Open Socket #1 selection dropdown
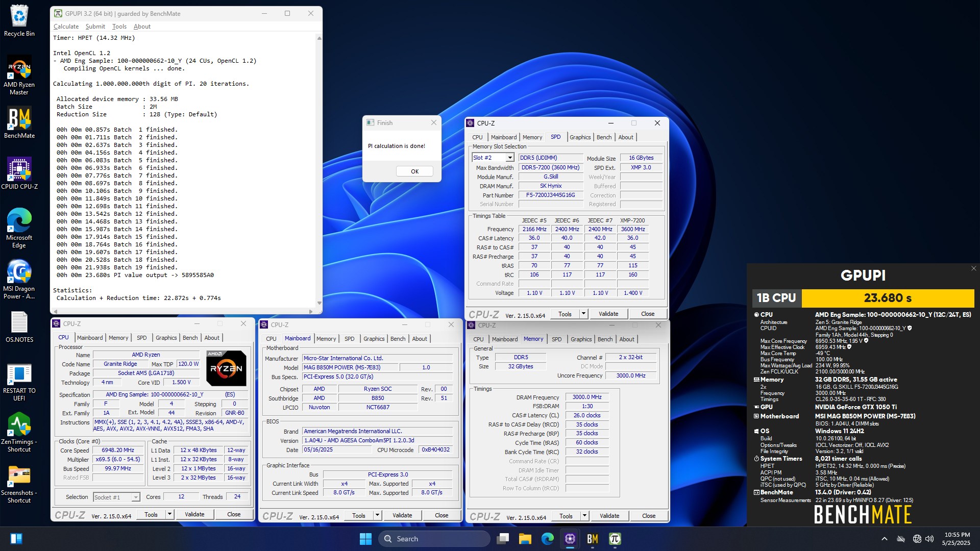The width and height of the screenshot is (980, 551). (136, 497)
